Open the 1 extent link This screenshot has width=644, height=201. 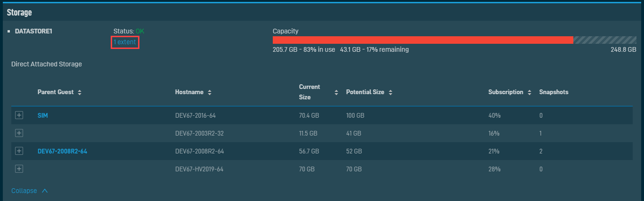coord(125,42)
